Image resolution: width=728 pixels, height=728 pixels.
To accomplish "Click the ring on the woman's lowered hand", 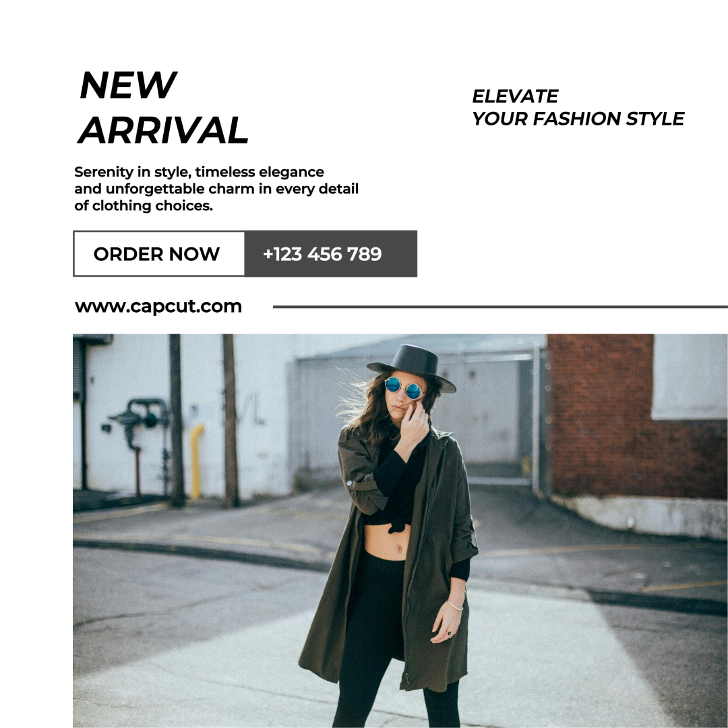I will [x=449, y=633].
